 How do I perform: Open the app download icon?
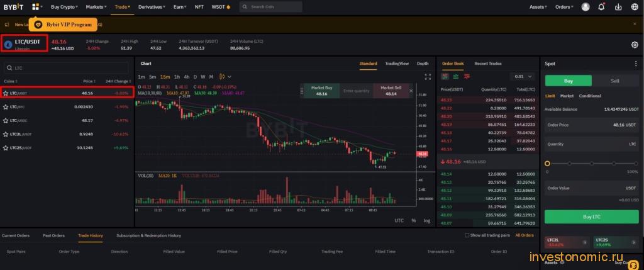pos(618,7)
